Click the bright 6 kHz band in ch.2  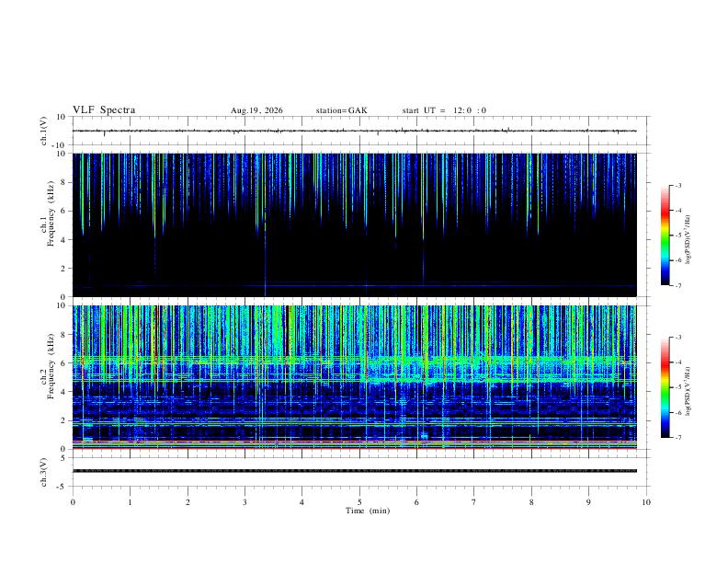(355, 360)
